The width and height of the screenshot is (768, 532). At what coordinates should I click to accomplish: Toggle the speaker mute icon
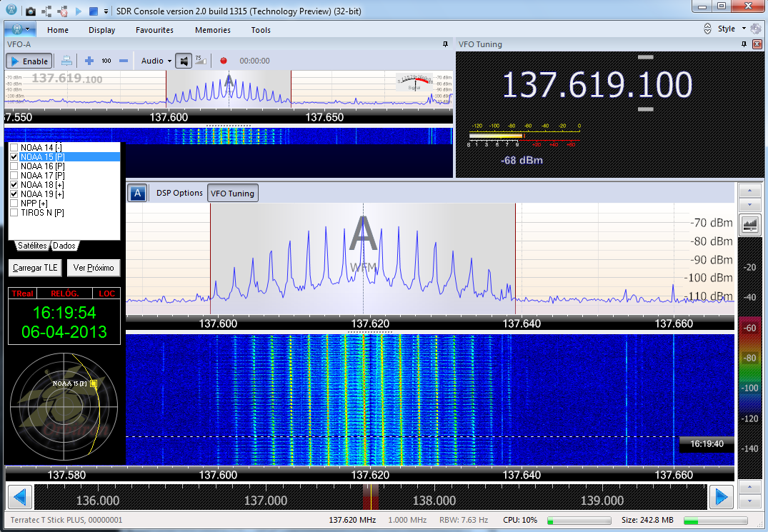pyautogui.click(x=184, y=61)
